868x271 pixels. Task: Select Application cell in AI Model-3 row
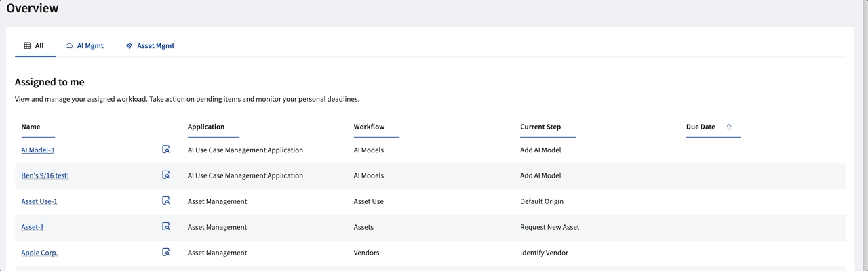click(245, 150)
